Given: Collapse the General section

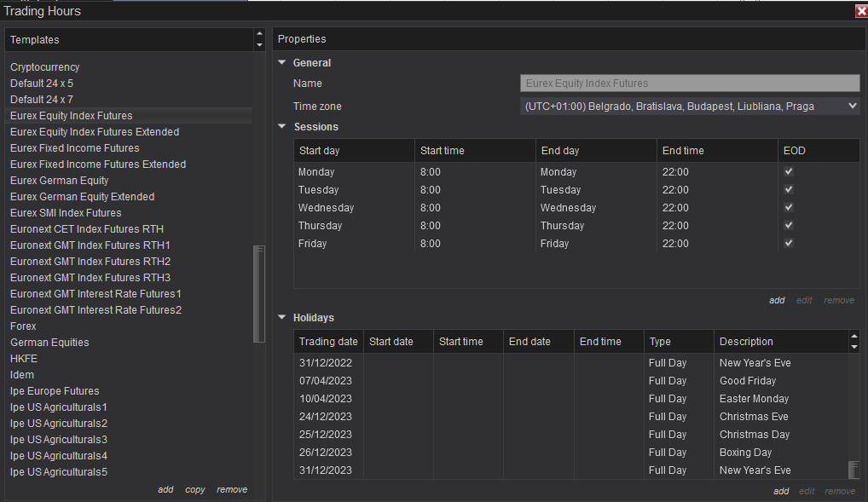Looking at the screenshot, I should [x=282, y=63].
